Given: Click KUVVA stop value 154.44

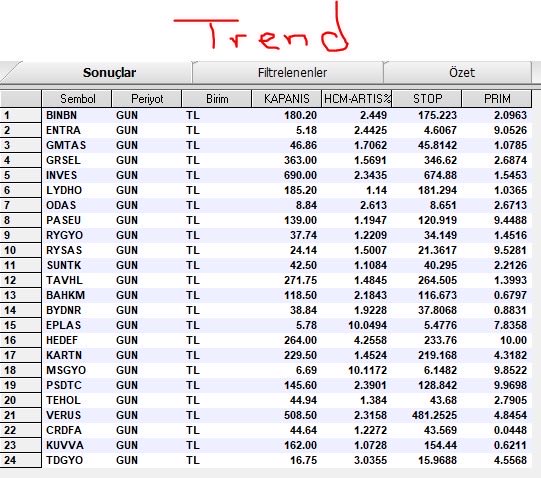Looking at the screenshot, I should [x=440, y=446].
